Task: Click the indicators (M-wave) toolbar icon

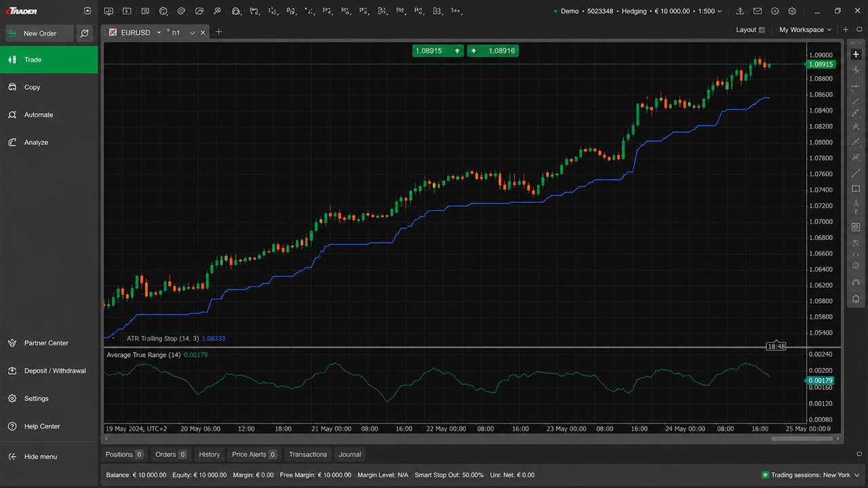Action: (x=400, y=11)
